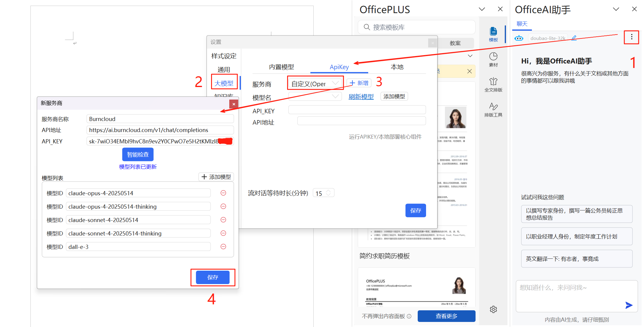Send the chat message with arrow icon
Image resolution: width=644 pixels, height=327 pixels.
[629, 305]
